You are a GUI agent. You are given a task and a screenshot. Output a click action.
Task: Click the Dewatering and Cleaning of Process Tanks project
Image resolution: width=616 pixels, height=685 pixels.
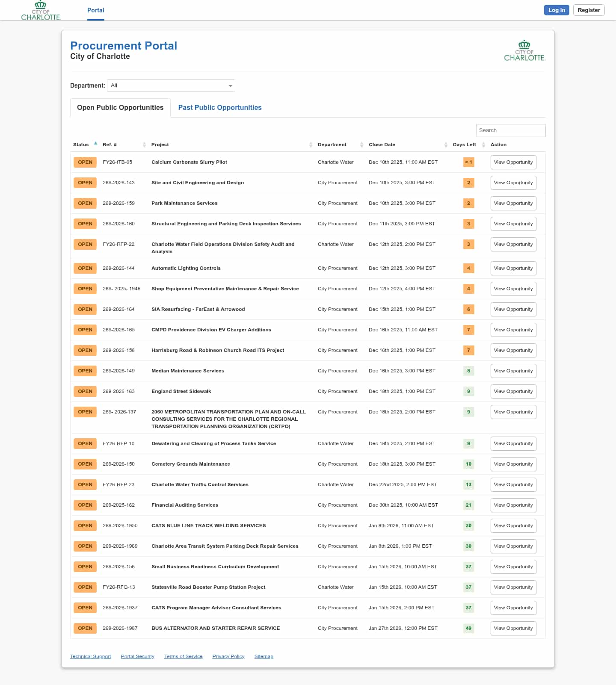[x=214, y=444]
